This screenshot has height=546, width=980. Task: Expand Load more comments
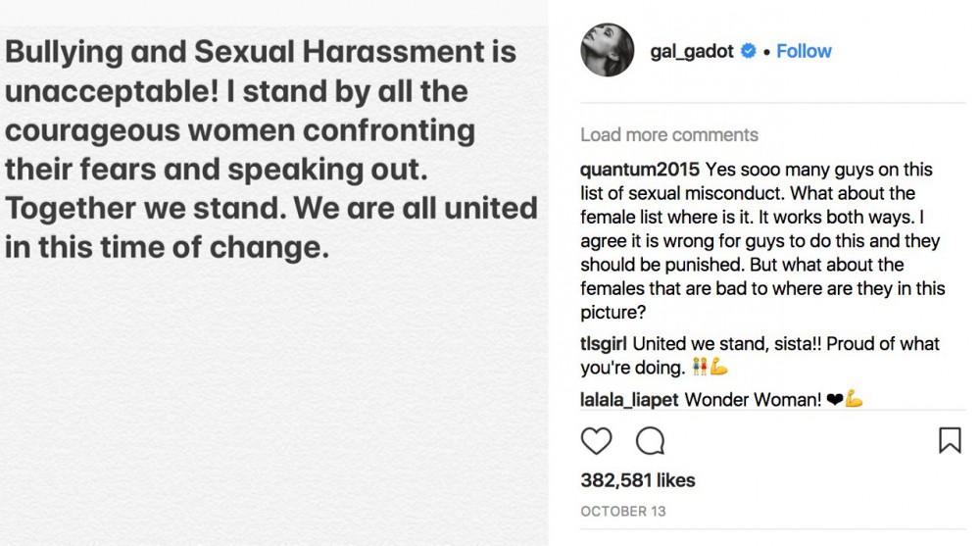tap(668, 135)
